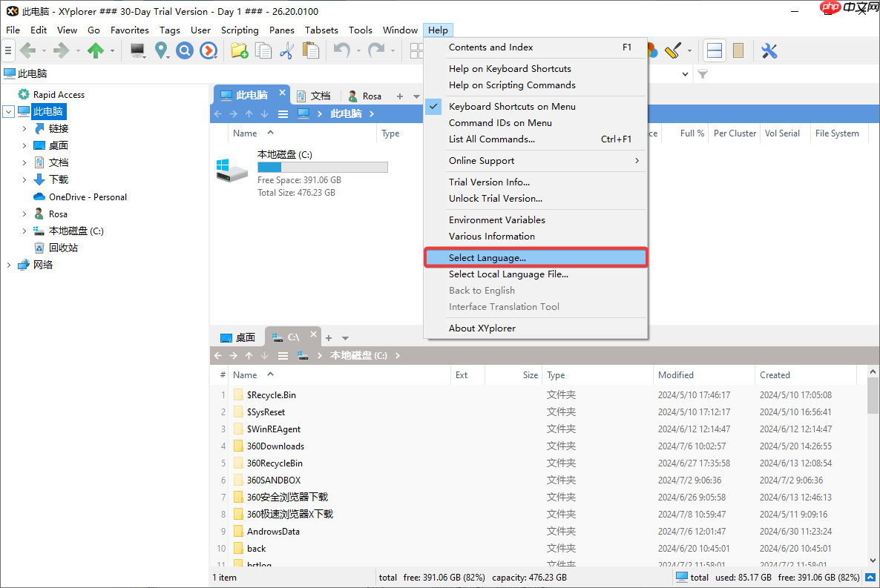Add a new tab in bottom pane
The width and height of the screenshot is (880, 588).
(328, 338)
